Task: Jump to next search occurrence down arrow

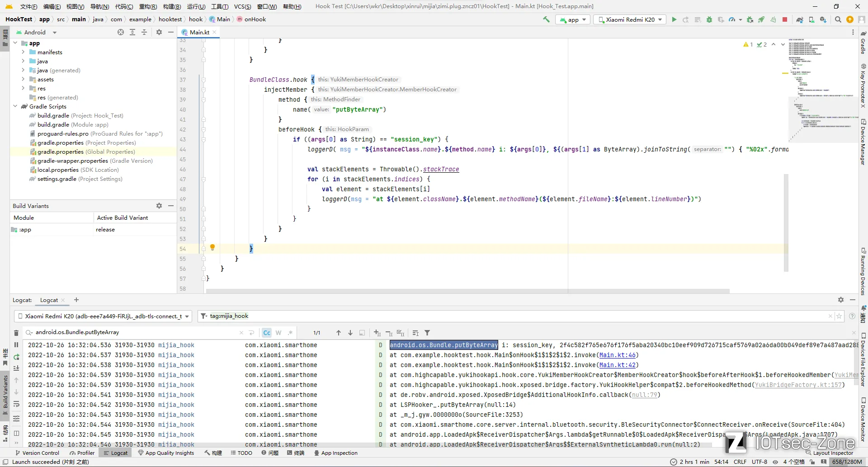Action: coord(350,333)
